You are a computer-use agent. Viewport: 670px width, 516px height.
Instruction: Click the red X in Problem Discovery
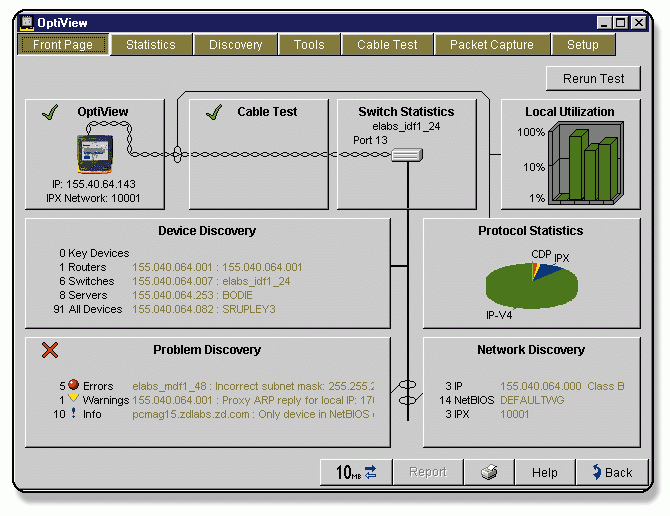(x=50, y=350)
